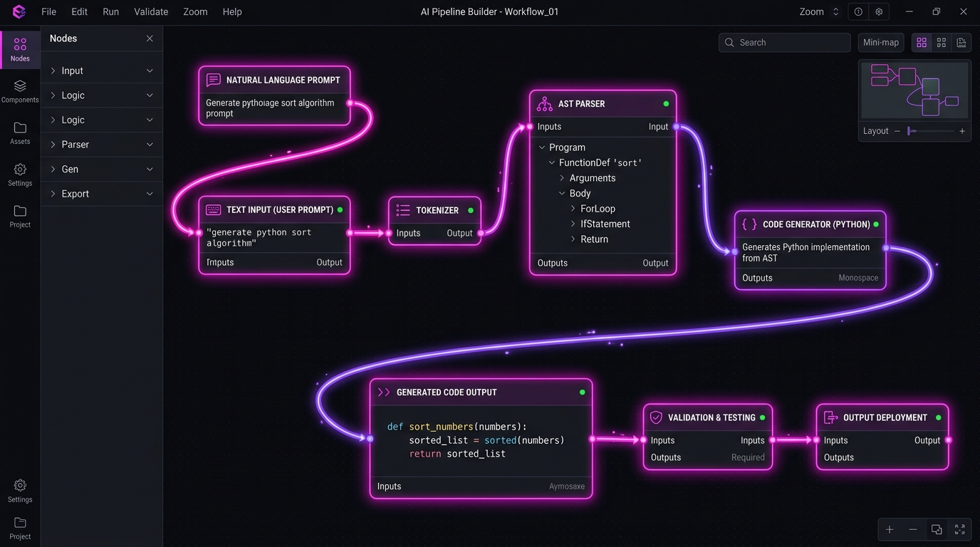Expand the Parser category in the Nodes panel
980x547 pixels.
coord(102,145)
